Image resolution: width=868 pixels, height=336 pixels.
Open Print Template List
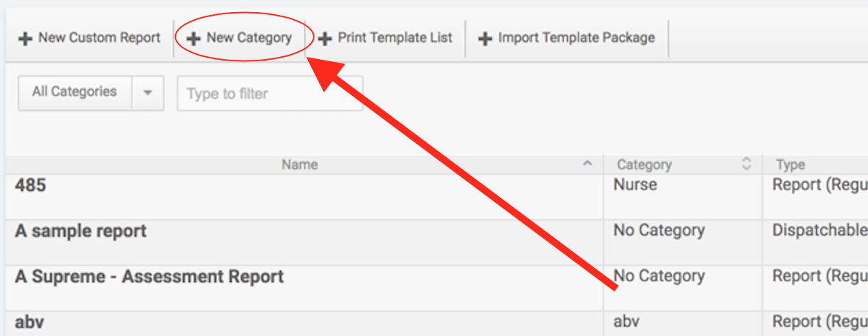(385, 38)
